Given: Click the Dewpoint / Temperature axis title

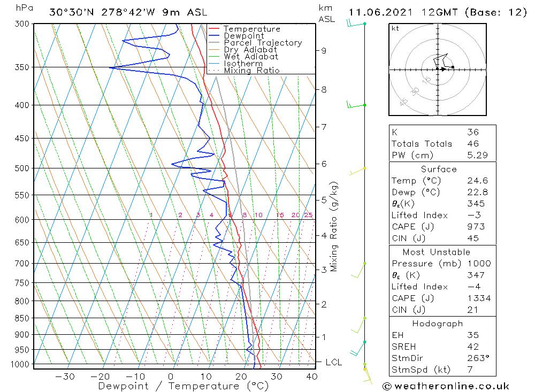Looking at the screenshot, I should 184,386.
